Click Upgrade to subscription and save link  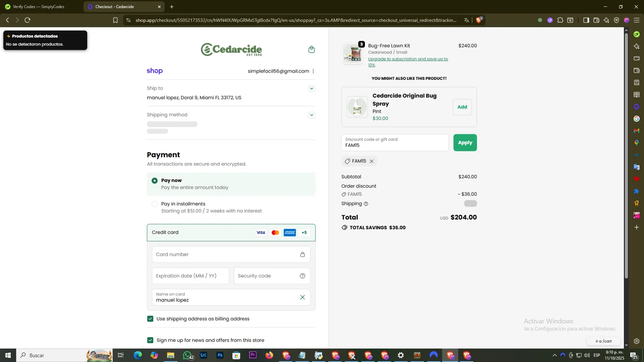click(x=408, y=62)
